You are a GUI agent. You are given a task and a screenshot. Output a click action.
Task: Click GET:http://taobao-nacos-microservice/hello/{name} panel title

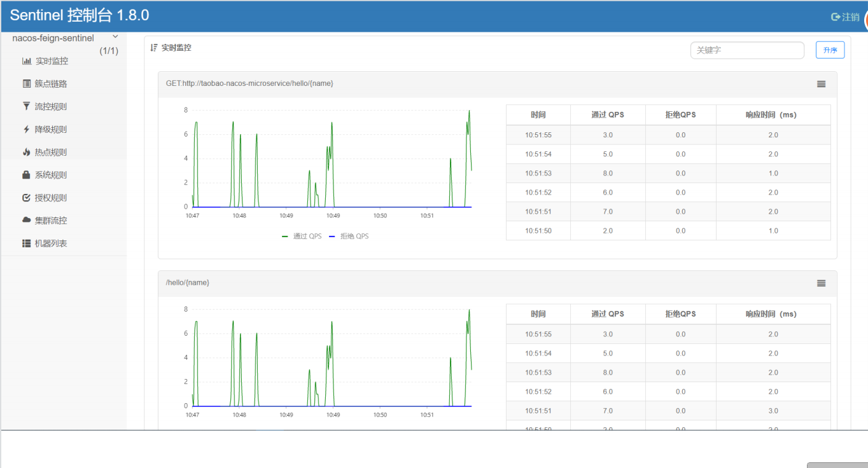tap(249, 83)
